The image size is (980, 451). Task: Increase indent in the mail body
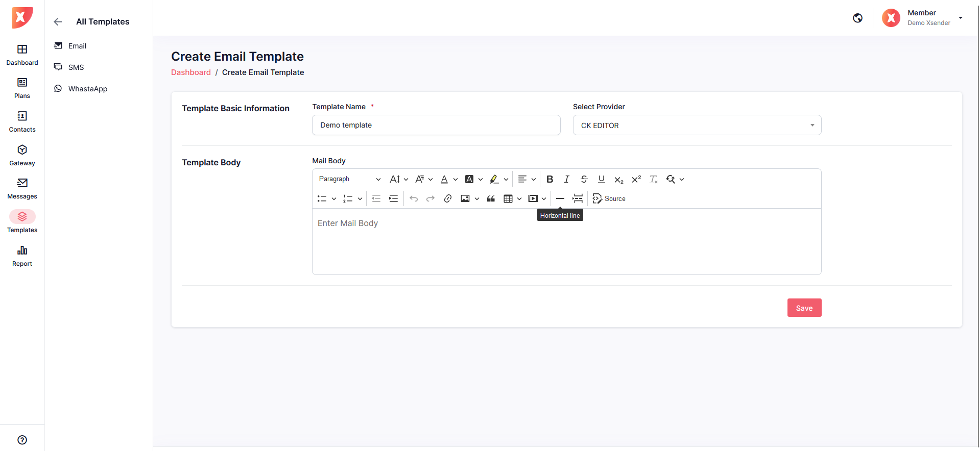tap(393, 198)
